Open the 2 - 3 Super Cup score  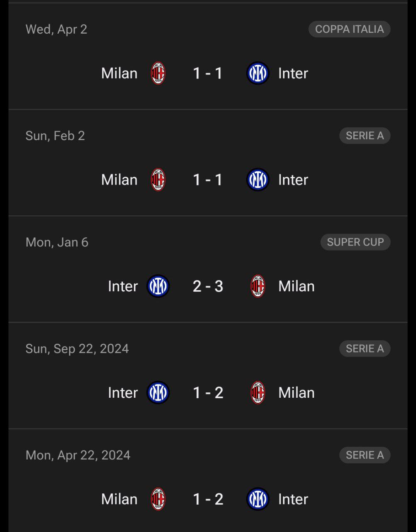point(208,286)
